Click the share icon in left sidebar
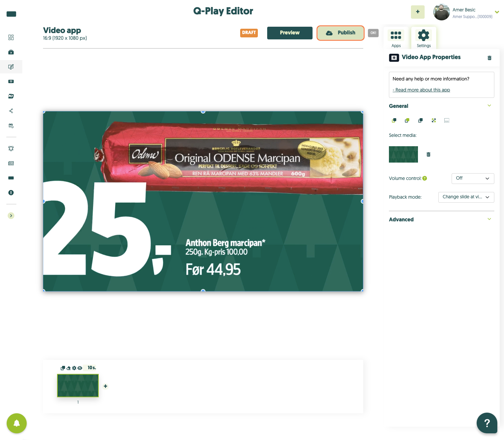This screenshot has width=504, height=440. [x=11, y=111]
